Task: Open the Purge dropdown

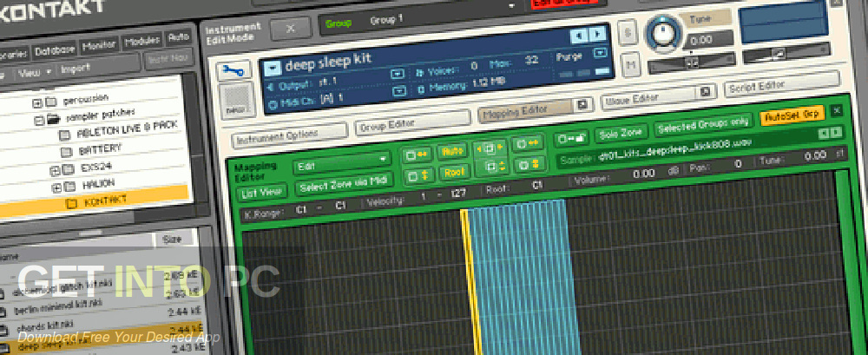Action: click(x=600, y=53)
